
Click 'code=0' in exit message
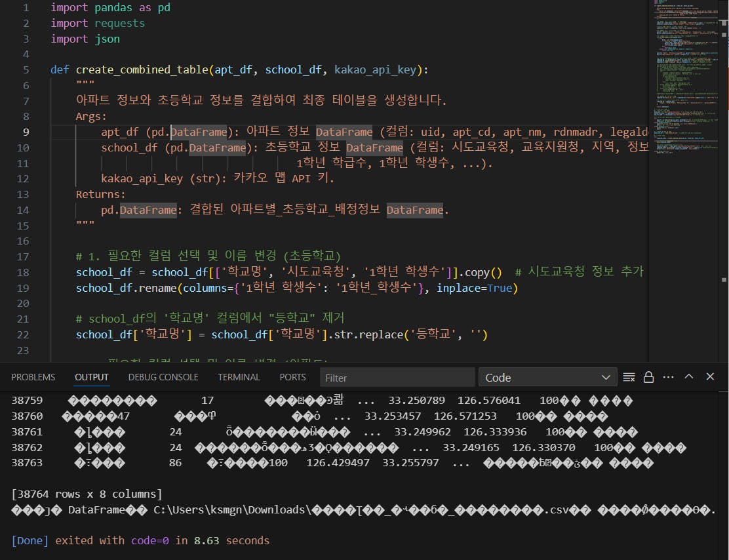149,540
